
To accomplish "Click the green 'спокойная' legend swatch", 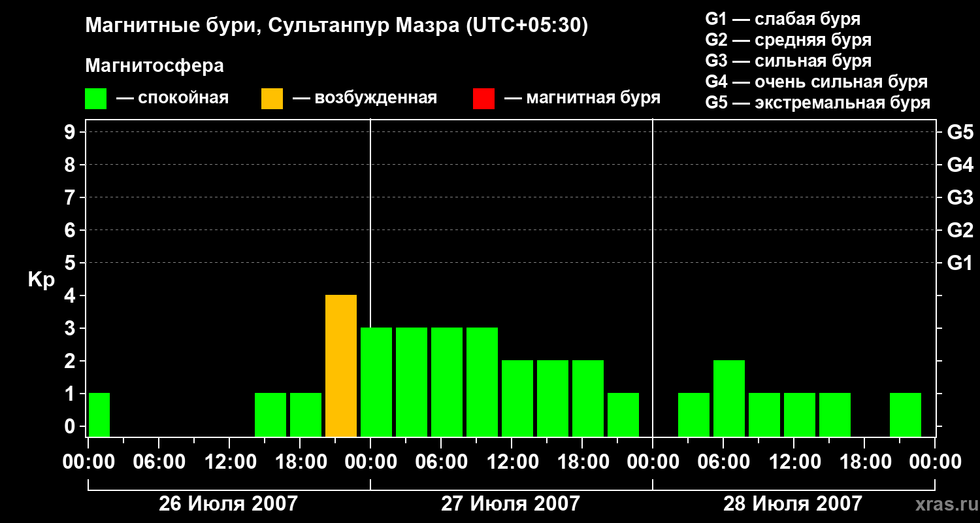I will click(95, 98).
